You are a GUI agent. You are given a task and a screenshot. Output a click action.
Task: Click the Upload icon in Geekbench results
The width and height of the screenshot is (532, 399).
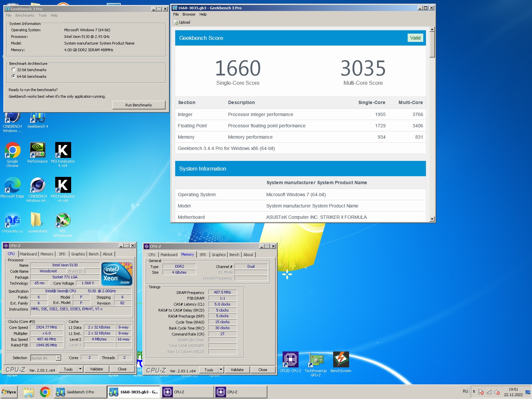176,22
